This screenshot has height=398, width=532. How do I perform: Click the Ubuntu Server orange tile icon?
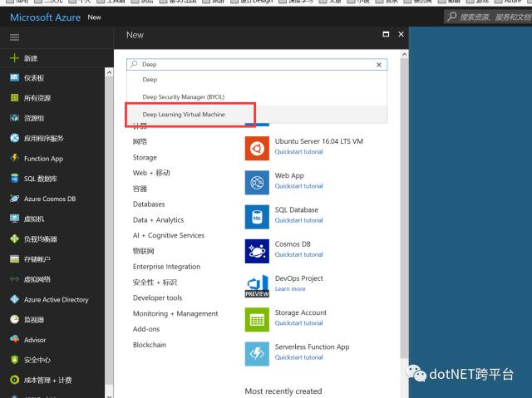coord(257,148)
